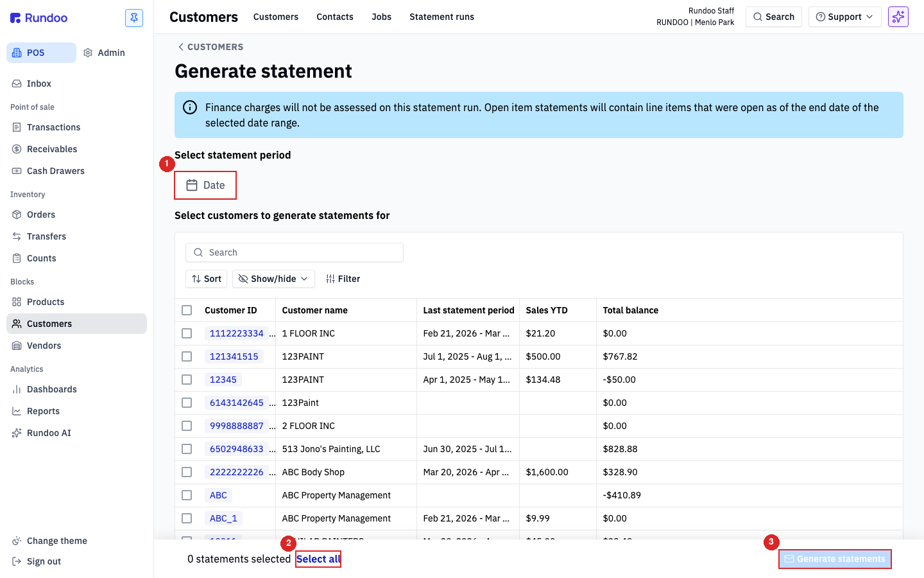Open the Show/hide columns dropdown

273,279
